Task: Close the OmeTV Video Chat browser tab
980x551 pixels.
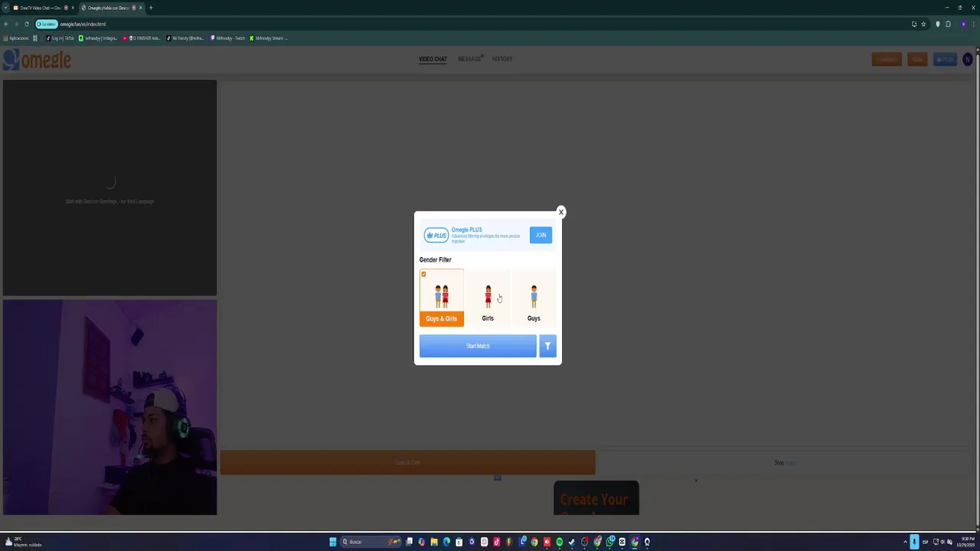Action: point(73,8)
